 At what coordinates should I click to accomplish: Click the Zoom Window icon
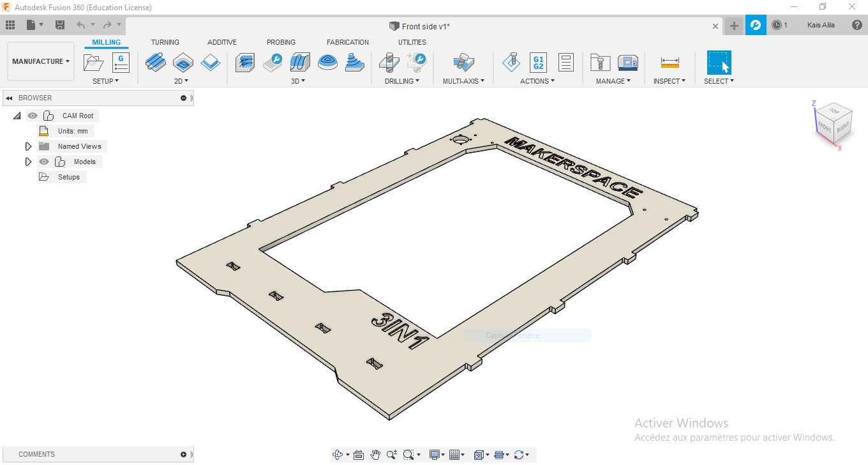408,455
